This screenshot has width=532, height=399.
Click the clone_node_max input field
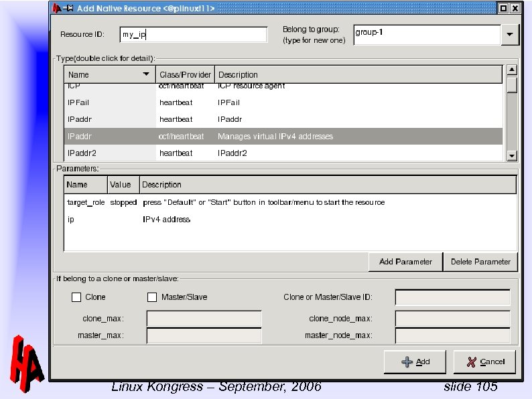[453, 319]
